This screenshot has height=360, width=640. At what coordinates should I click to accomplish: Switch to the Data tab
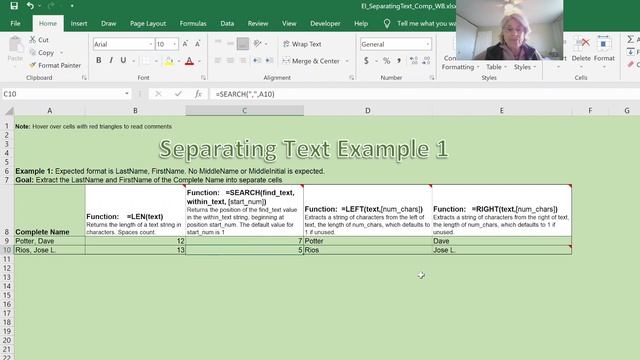click(227, 23)
